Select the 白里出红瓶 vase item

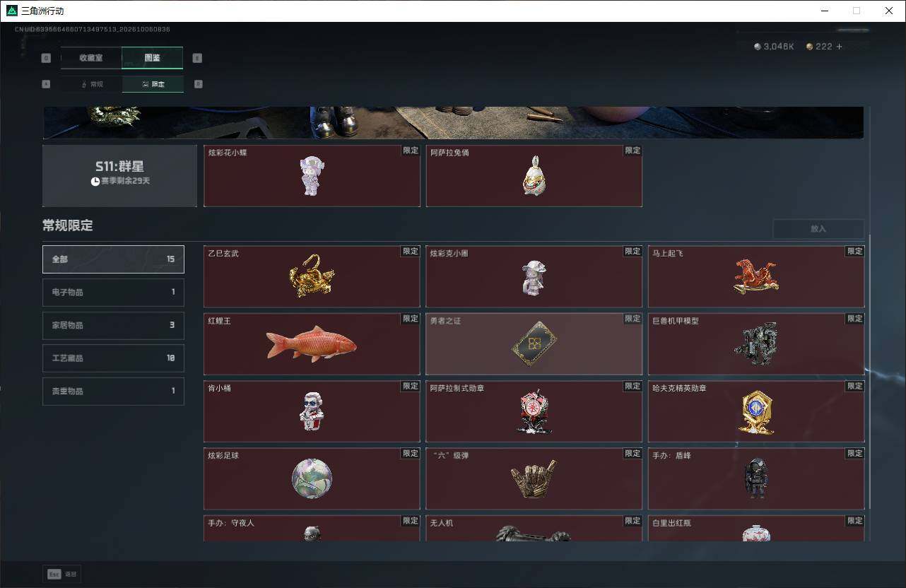pyautogui.click(x=756, y=529)
